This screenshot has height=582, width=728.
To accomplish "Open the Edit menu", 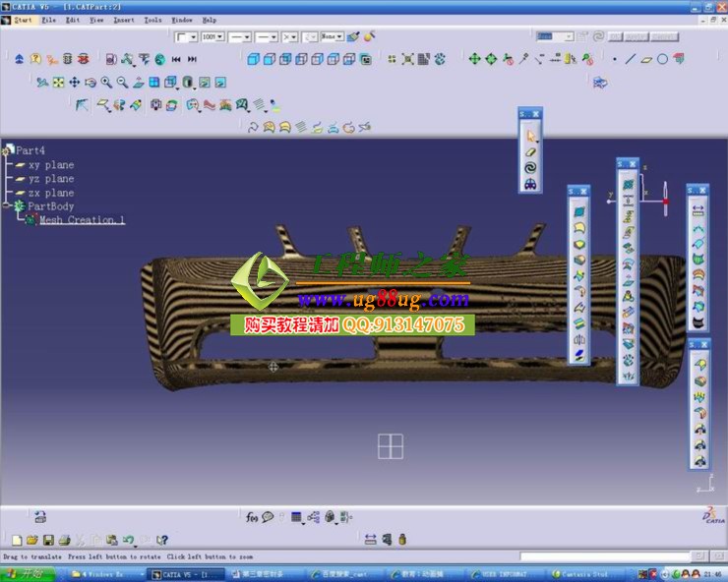I will [73, 20].
